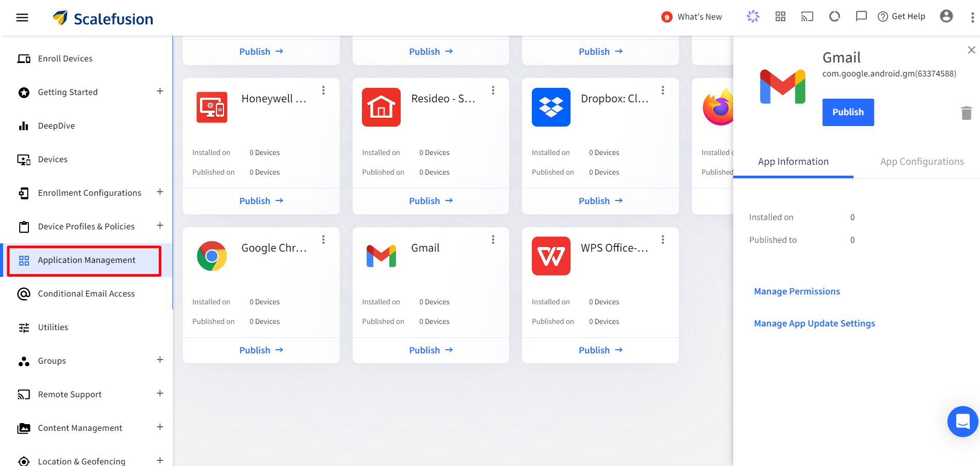Go to Devices section
Viewport: 980px width, 466px height.
click(53, 160)
